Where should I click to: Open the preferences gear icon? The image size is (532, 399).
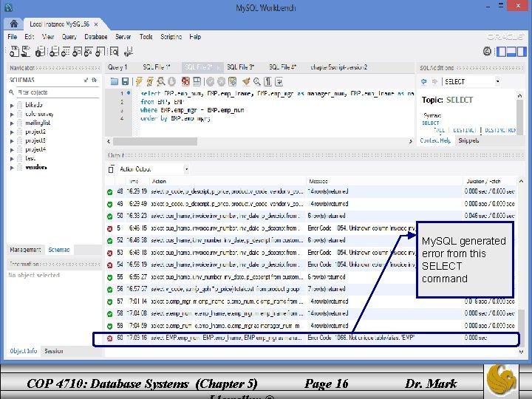(487, 52)
